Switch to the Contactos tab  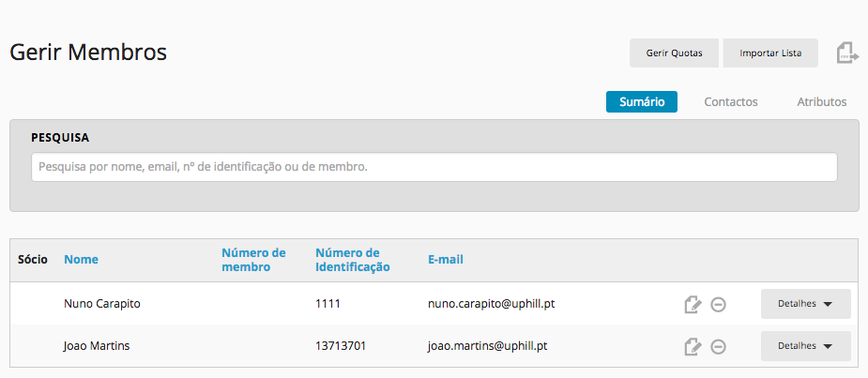click(x=731, y=102)
